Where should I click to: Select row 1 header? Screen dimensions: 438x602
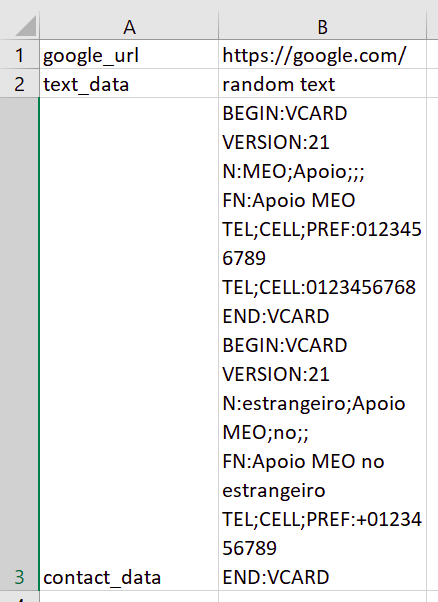click(19, 55)
